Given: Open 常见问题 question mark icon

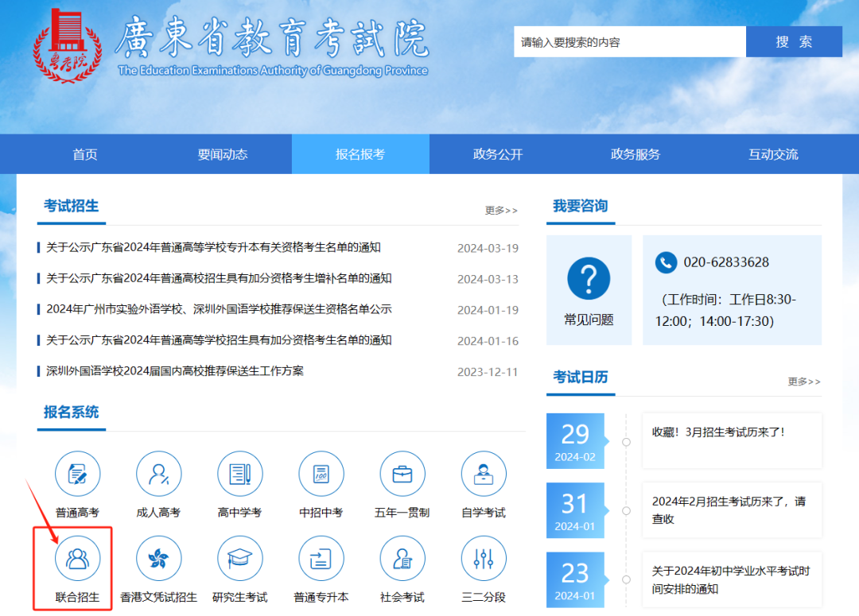Looking at the screenshot, I should point(589,279).
